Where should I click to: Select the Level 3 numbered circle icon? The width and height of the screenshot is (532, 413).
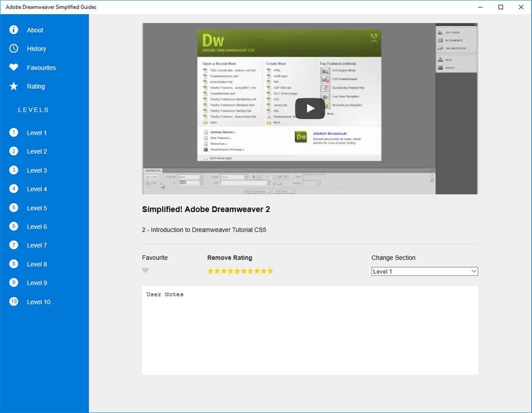point(14,170)
